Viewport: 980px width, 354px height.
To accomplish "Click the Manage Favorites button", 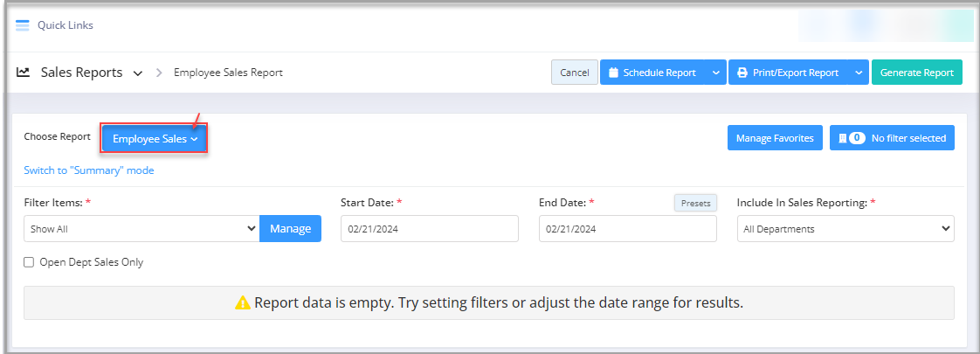I will [x=775, y=138].
